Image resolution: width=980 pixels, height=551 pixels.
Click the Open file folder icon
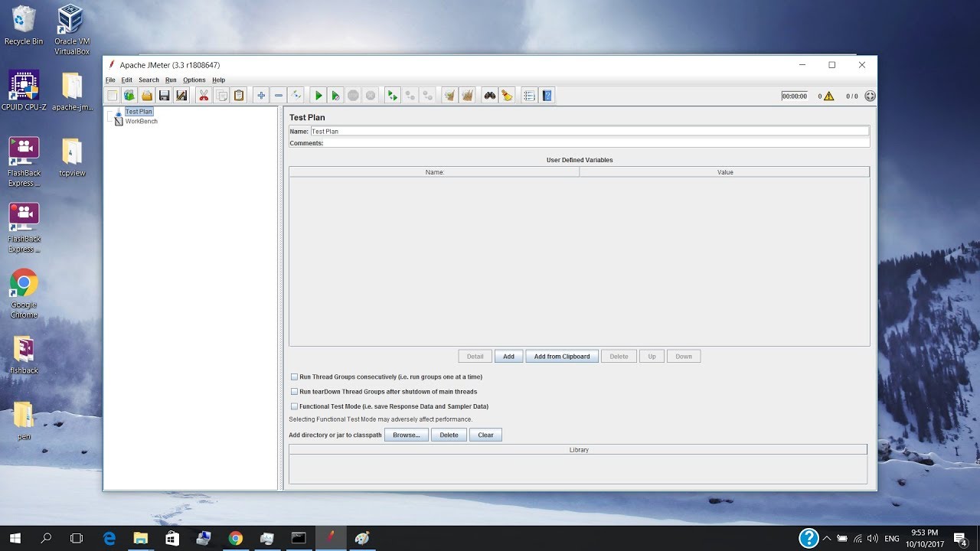(x=147, y=96)
